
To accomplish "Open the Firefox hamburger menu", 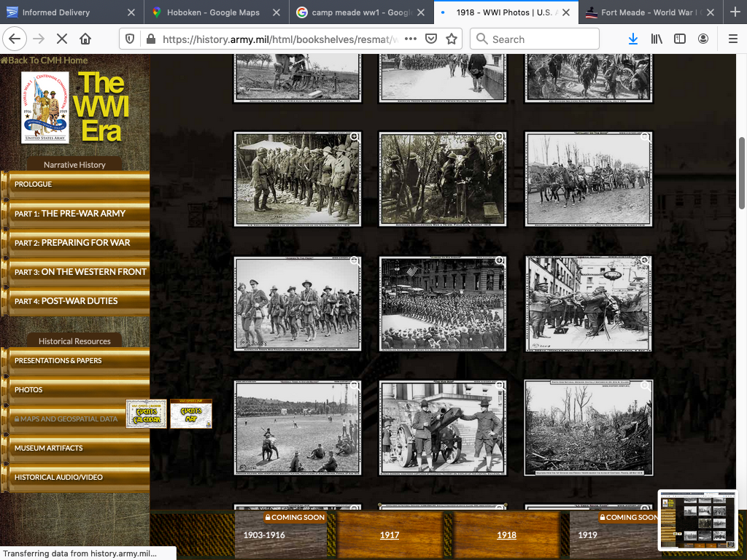I will coord(732,39).
